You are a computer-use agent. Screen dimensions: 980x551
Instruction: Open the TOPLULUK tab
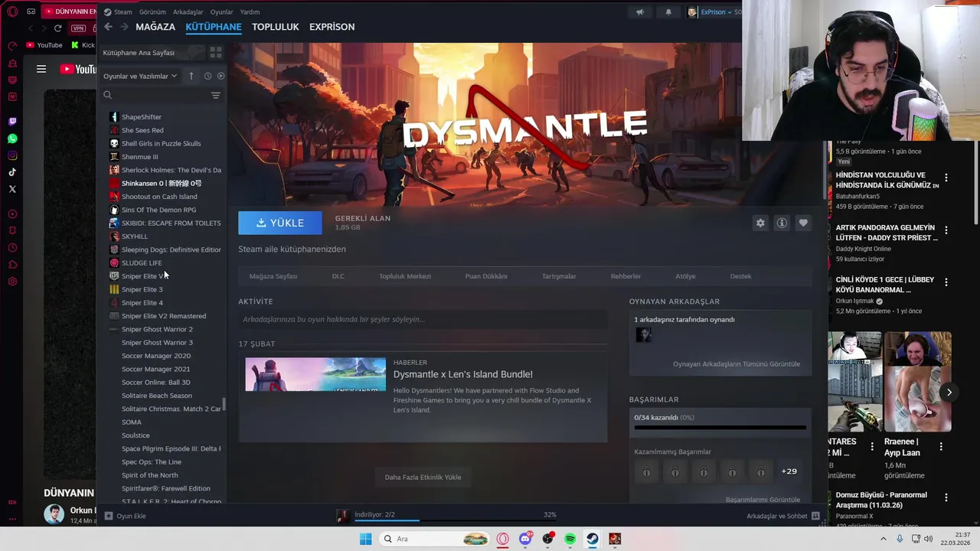(276, 27)
